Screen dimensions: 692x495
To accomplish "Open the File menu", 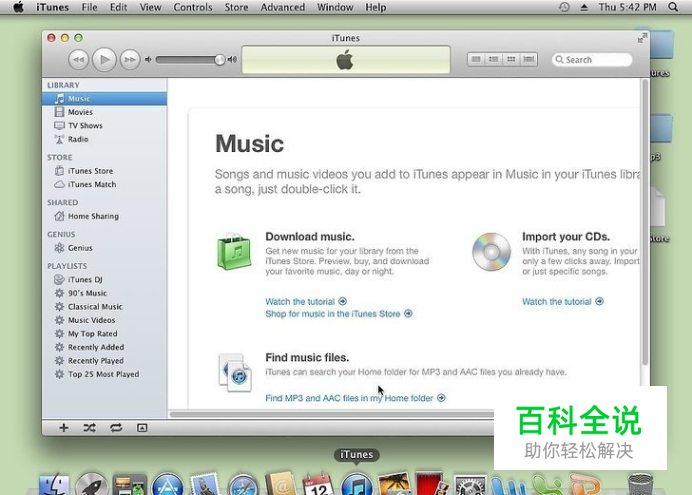I will coord(89,7).
